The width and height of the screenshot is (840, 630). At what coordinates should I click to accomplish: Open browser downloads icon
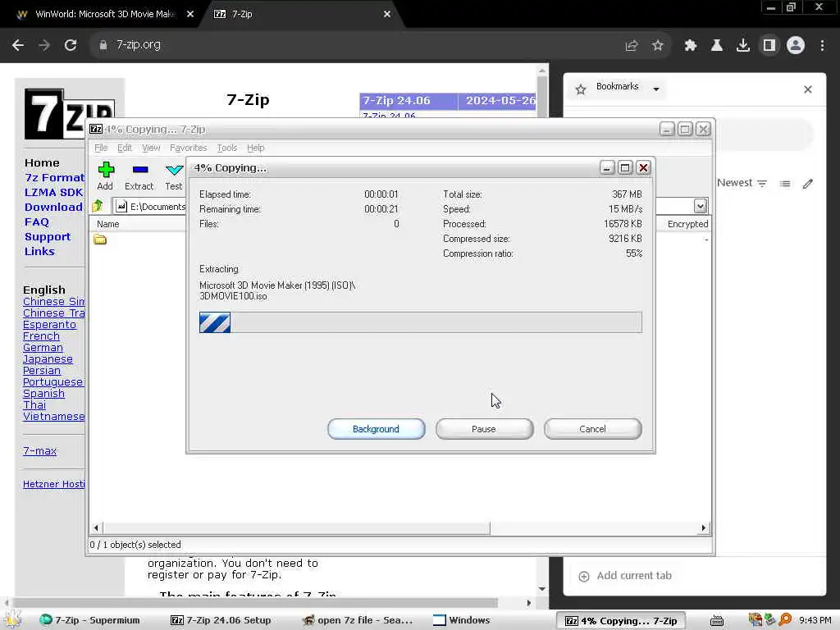[x=743, y=46]
